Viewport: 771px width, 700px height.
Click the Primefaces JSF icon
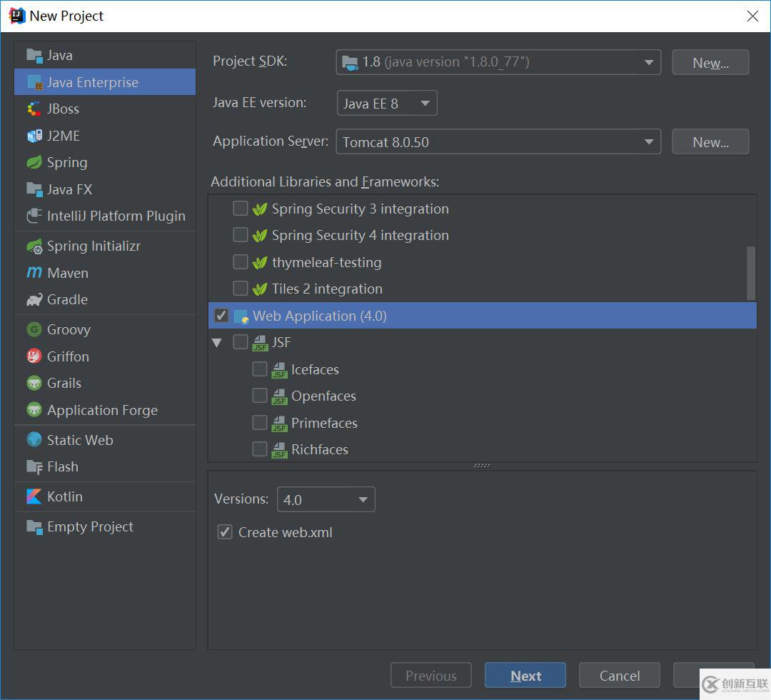(279, 424)
